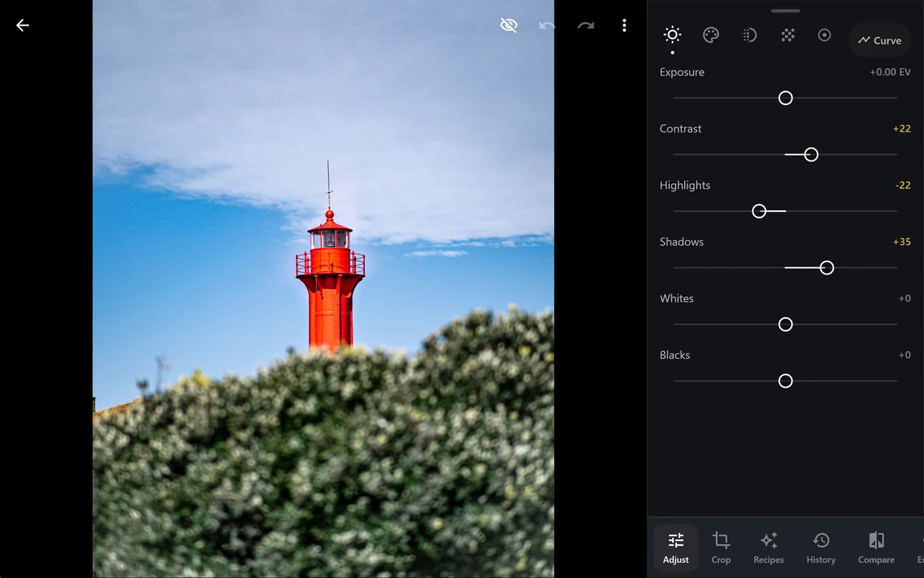Open the grain dots detail panel
Image resolution: width=924 pixels, height=578 pixels.
click(788, 35)
